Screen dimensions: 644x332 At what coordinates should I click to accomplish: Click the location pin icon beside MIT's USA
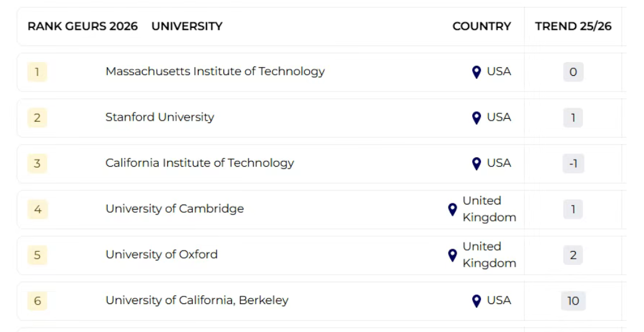477,72
